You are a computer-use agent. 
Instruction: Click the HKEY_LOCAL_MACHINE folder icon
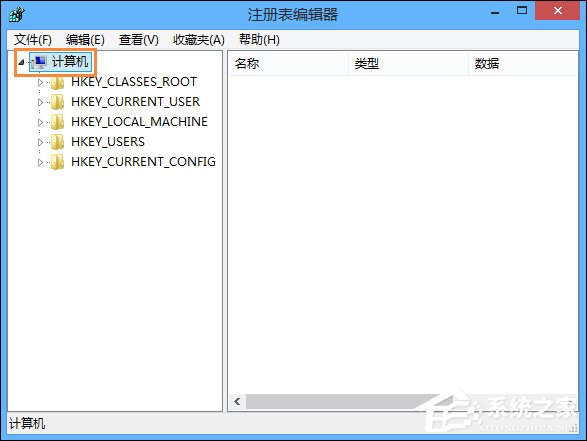point(57,122)
